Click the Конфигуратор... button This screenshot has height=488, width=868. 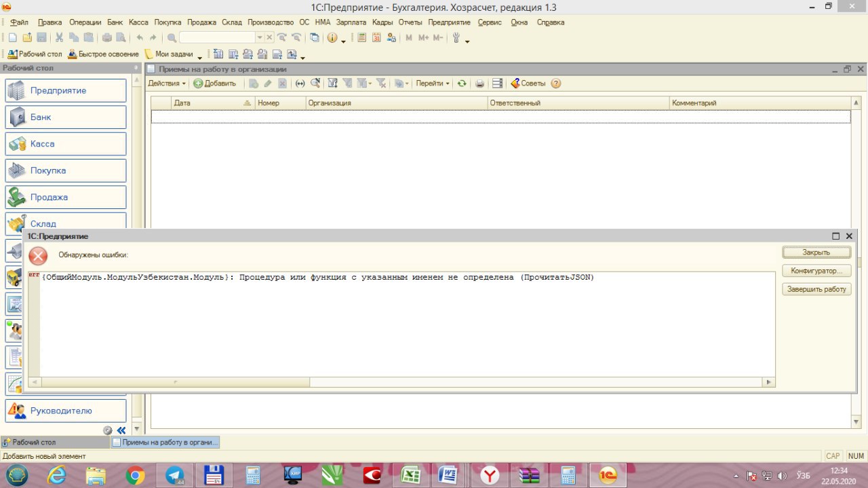click(816, 271)
